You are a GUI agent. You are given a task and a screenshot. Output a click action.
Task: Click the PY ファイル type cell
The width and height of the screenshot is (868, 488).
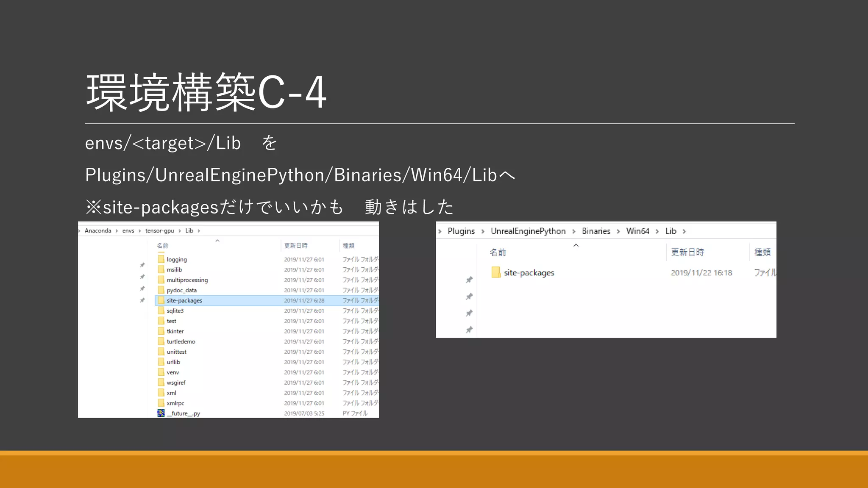[355, 413]
